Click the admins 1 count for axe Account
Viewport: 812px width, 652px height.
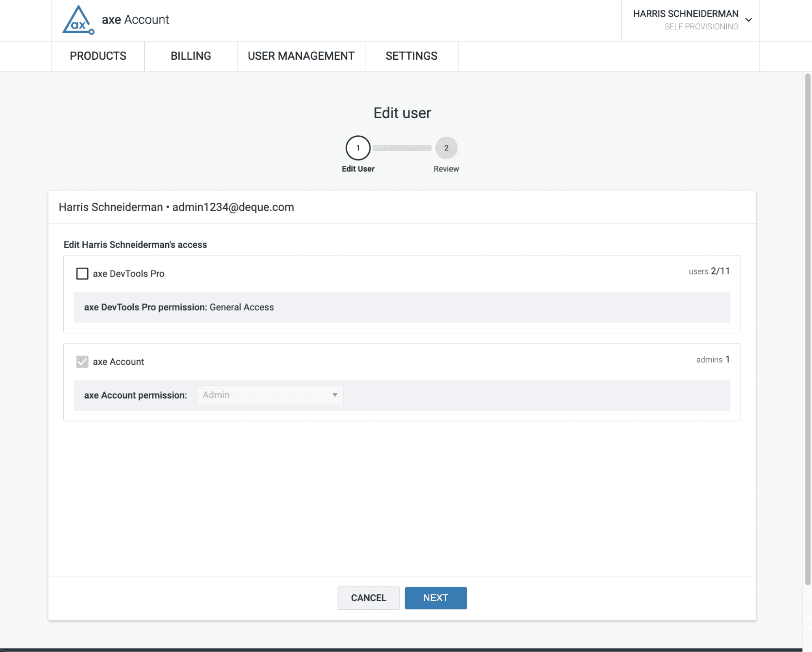[x=712, y=360]
